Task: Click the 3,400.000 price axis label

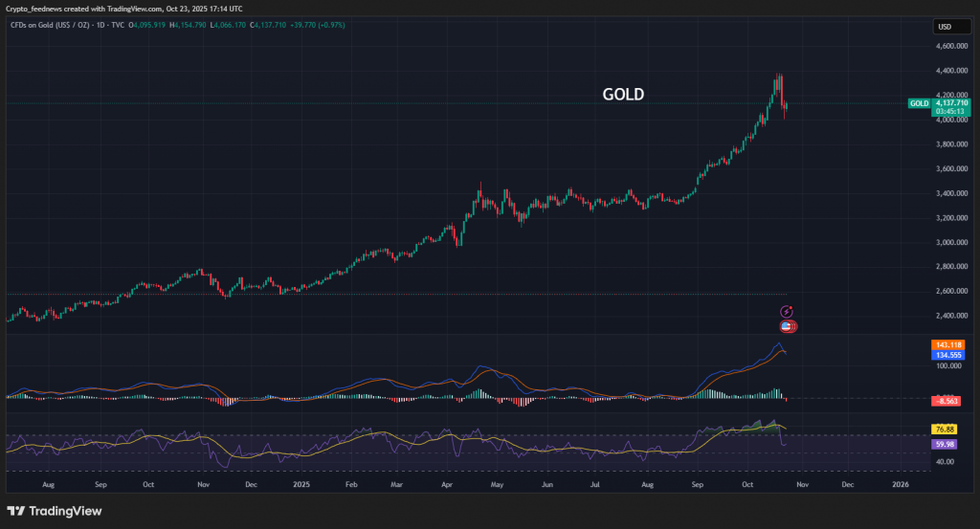Action: click(951, 193)
